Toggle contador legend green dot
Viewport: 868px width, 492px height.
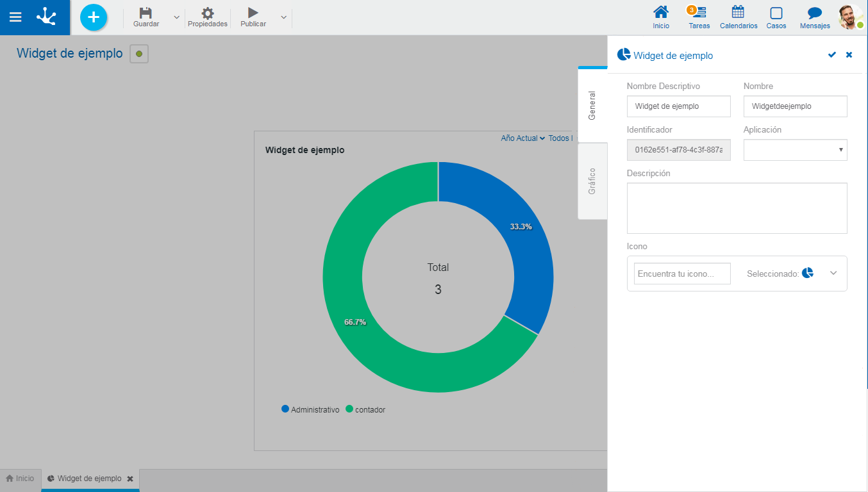349,409
